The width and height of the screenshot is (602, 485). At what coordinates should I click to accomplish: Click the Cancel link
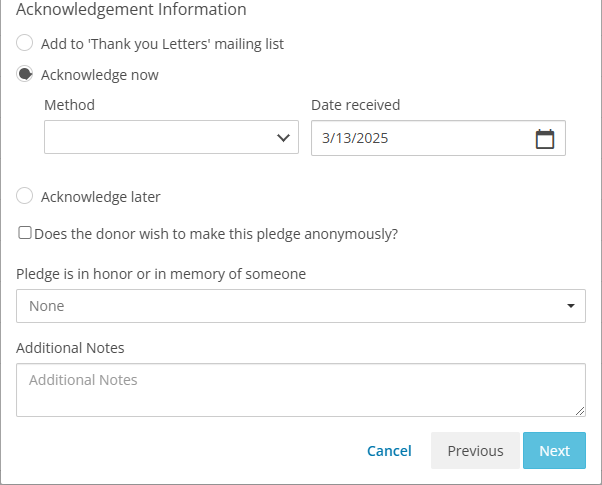389,451
